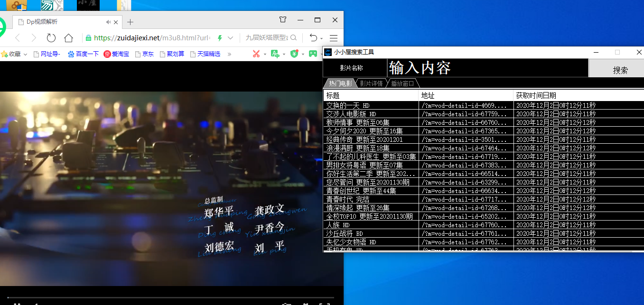Expand the dropdown beside the translate icon
644x305 pixels.
(284, 54)
